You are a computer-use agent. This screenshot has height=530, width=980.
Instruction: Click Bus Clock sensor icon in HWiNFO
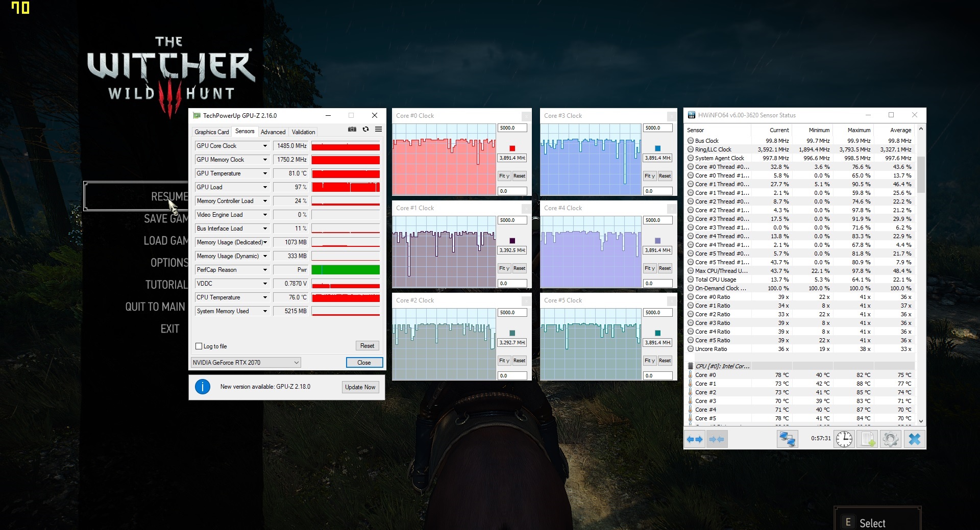[690, 141]
